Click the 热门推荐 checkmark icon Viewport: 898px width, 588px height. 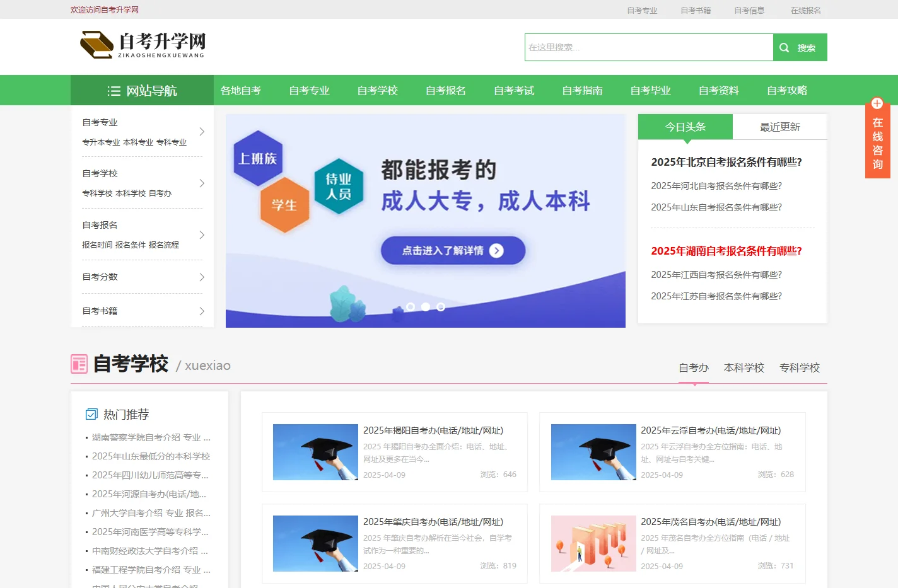(91, 414)
